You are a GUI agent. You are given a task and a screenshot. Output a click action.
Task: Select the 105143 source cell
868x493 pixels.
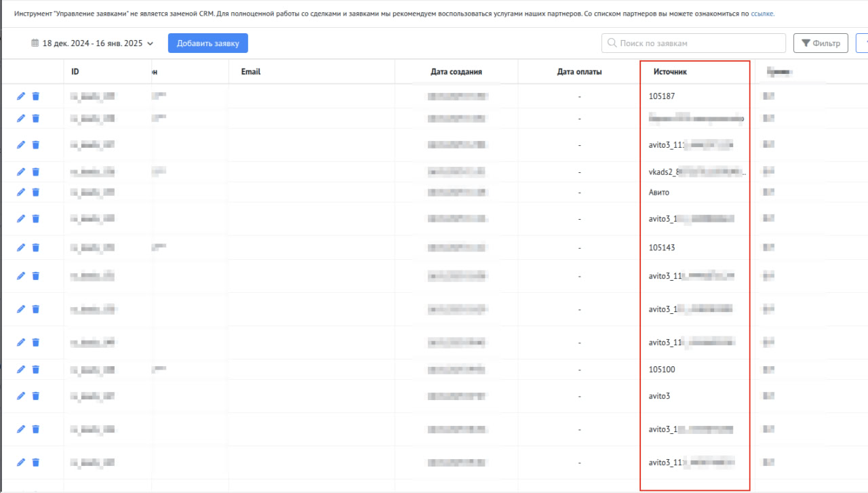coord(662,248)
